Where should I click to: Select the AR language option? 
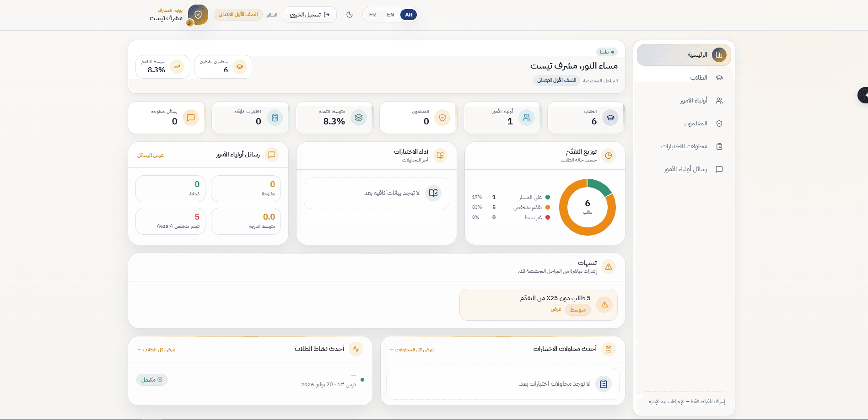pos(409,15)
